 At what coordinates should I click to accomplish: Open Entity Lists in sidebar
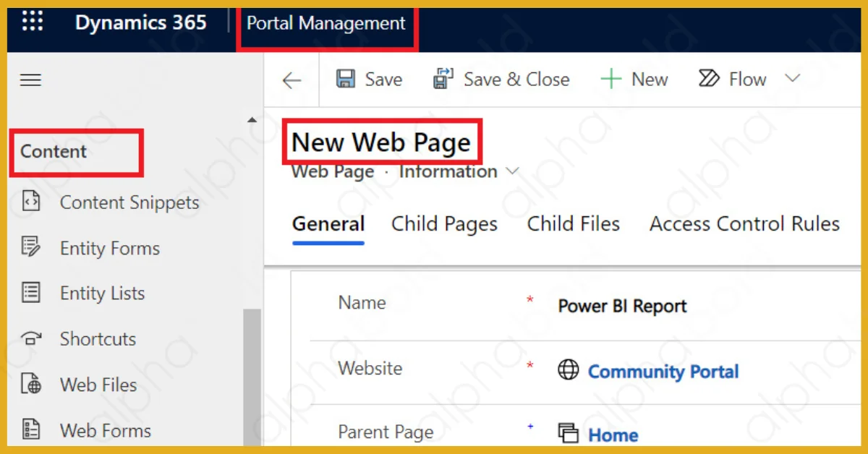pos(102,294)
